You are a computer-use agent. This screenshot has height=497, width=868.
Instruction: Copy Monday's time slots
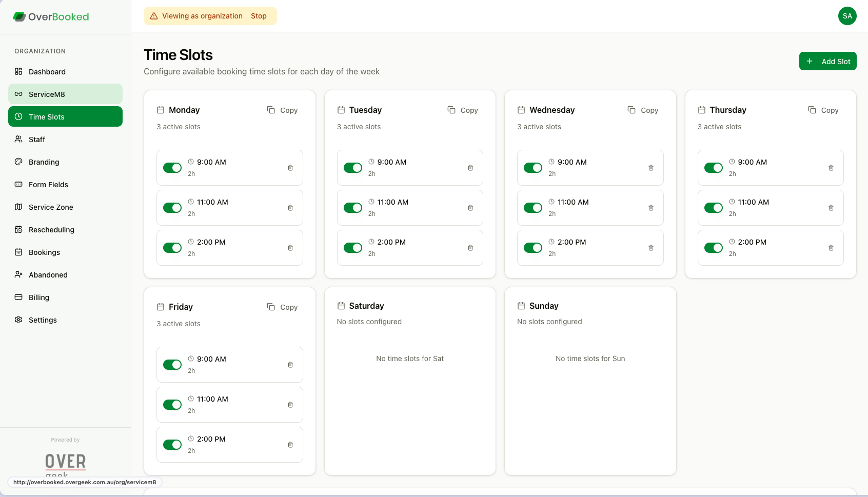point(282,110)
